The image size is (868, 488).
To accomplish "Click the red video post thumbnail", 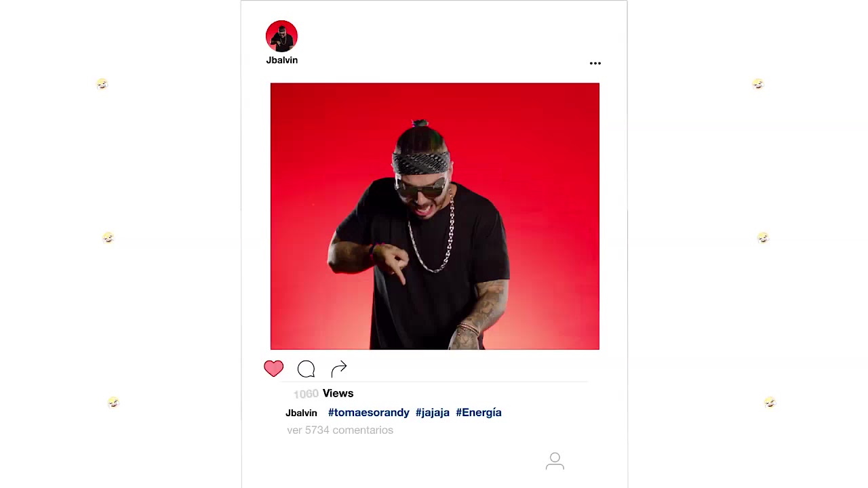I will [x=435, y=216].
